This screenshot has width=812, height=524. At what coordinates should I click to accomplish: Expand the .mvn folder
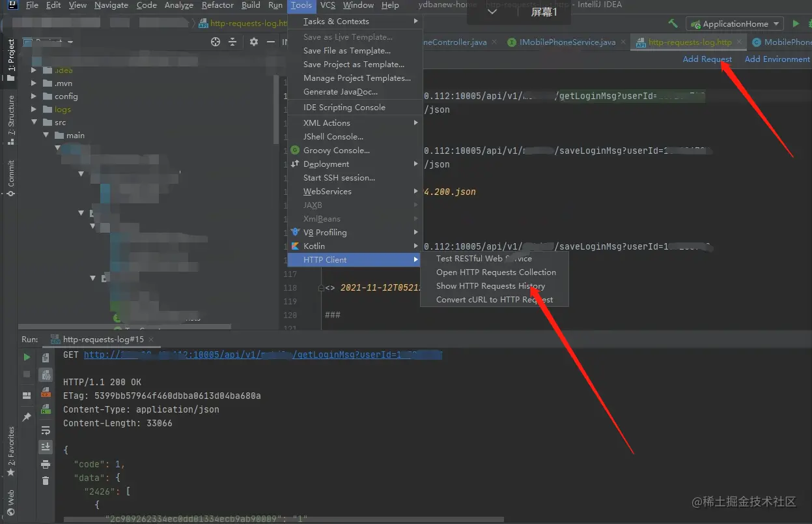[35, 83]
